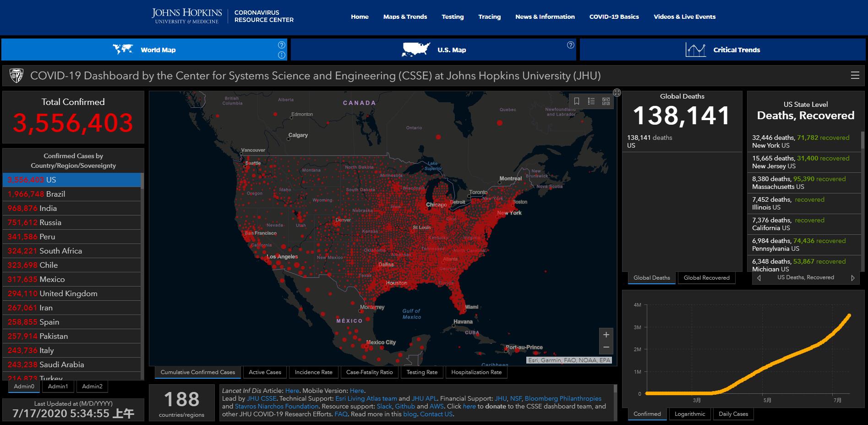Switch map to Incidence Rate tab
This screenshot has width=868, height=425.
tap(313, 372)
